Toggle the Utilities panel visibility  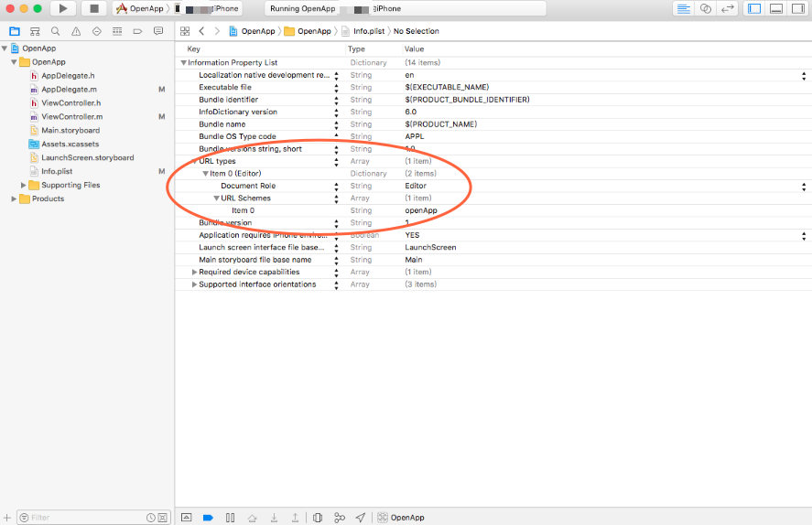[x=798, y=9]
